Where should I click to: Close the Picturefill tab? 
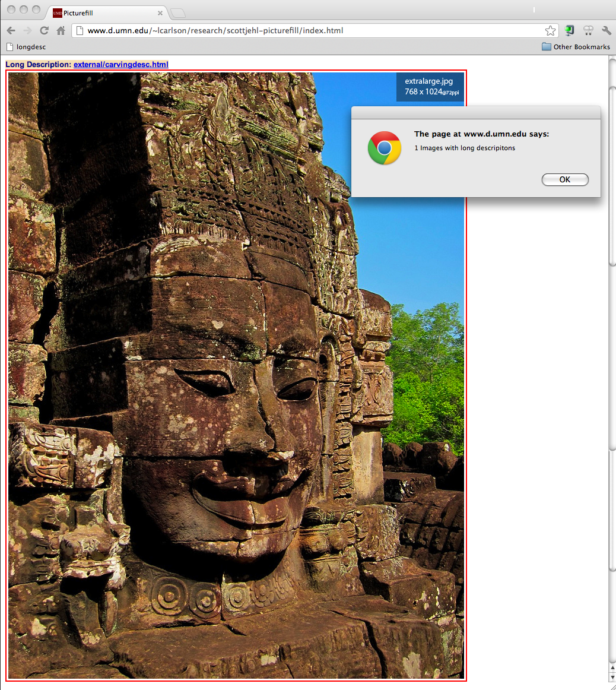click(160, 13)
